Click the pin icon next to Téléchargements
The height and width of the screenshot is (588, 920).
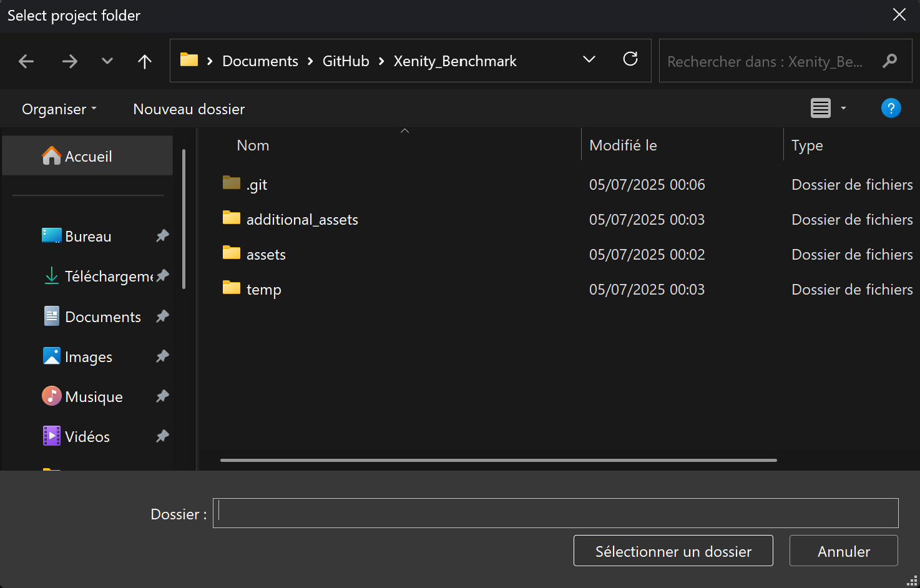(x=162, y=276)
